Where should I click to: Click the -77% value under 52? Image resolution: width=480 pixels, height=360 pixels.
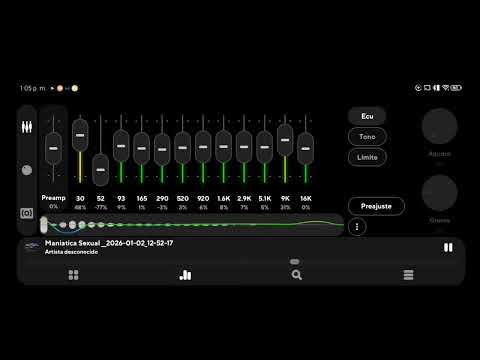[x=101, y=207]
